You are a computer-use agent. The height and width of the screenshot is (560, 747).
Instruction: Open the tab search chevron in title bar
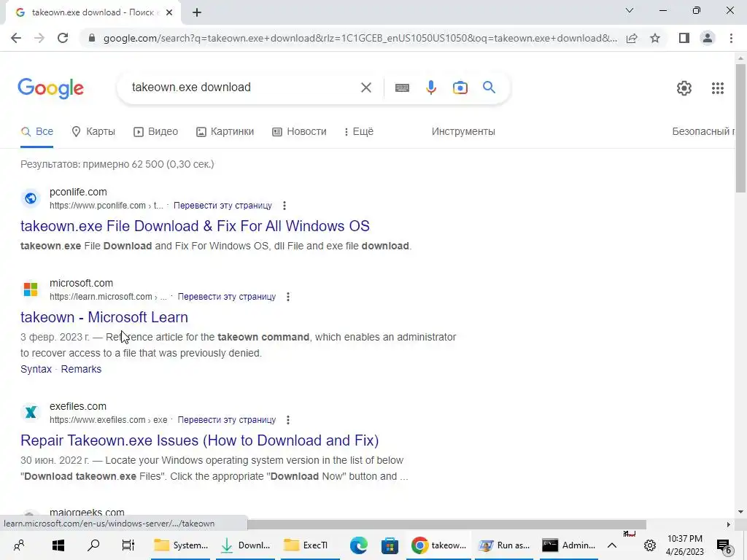click(630, 10)
